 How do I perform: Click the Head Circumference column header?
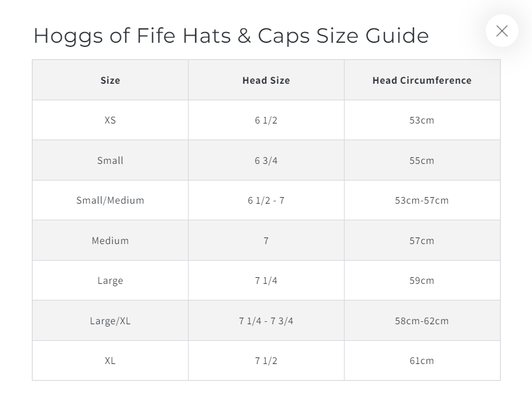pyautogui.click(x=422, y=80)
